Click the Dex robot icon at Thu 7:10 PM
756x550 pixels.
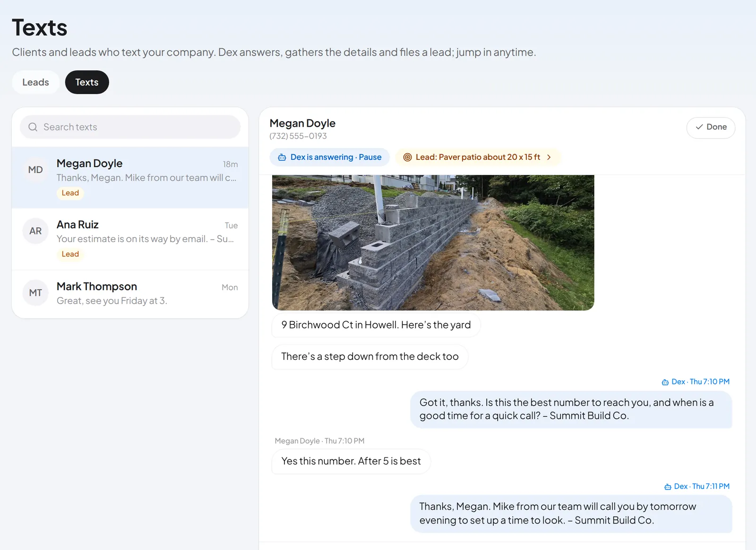665,382
